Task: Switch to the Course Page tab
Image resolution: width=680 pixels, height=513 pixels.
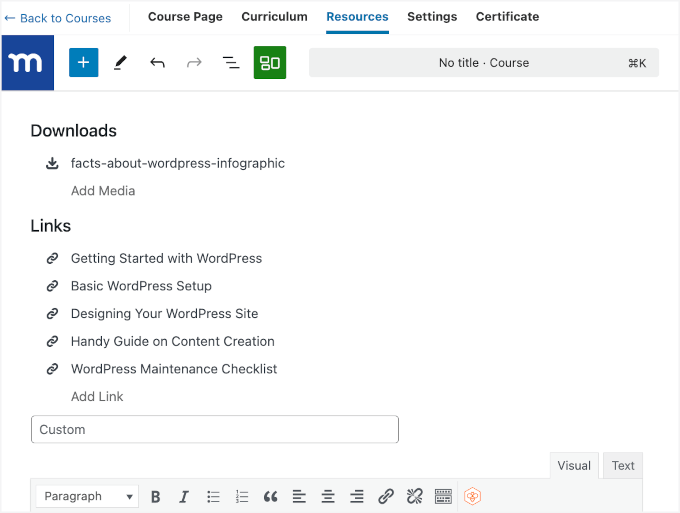Action: pos(185,17)
